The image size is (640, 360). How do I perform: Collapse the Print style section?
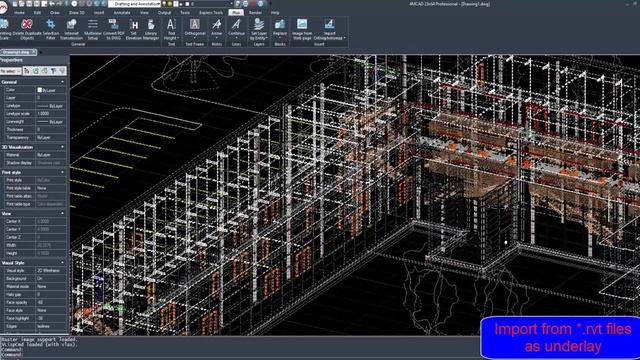[x=62, y=172]
